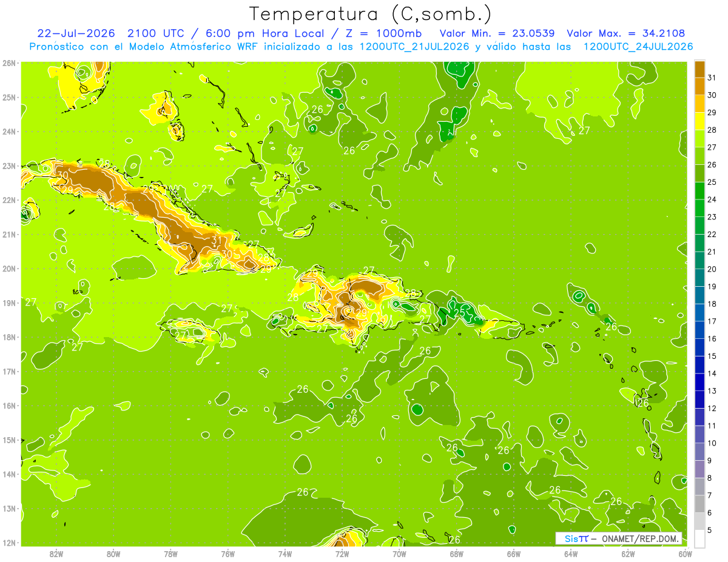728x562 pixels.
Task: Click the "76W" longitude axis label
Action: click(227, 554)
